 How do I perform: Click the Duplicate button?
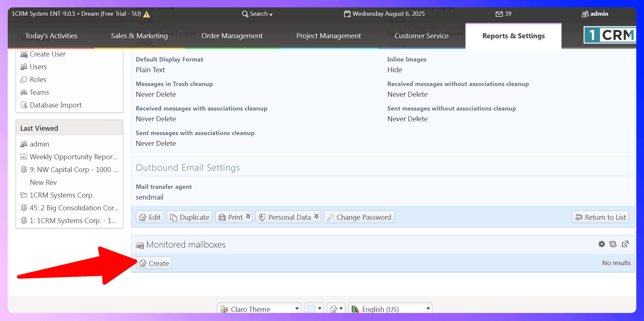pos(190,217)
